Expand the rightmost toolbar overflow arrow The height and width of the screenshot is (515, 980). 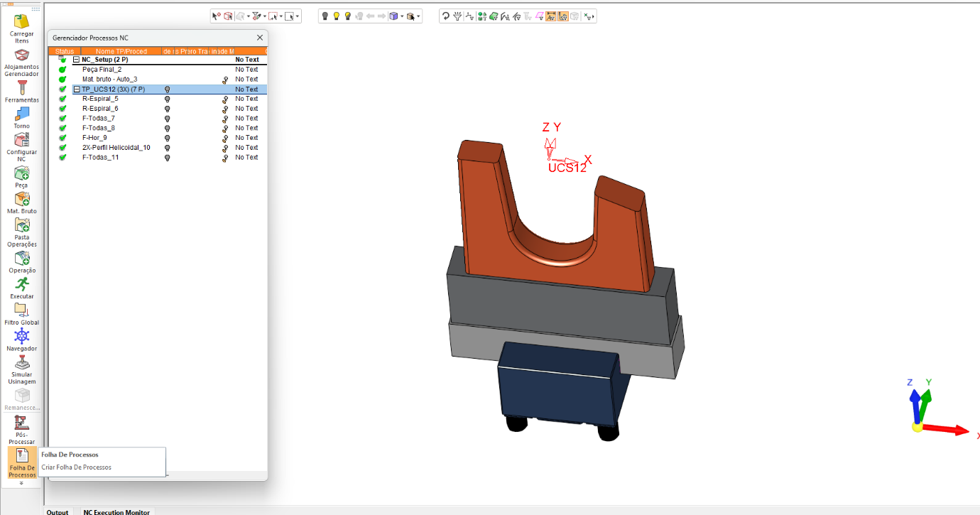click(x=593, y=16)
